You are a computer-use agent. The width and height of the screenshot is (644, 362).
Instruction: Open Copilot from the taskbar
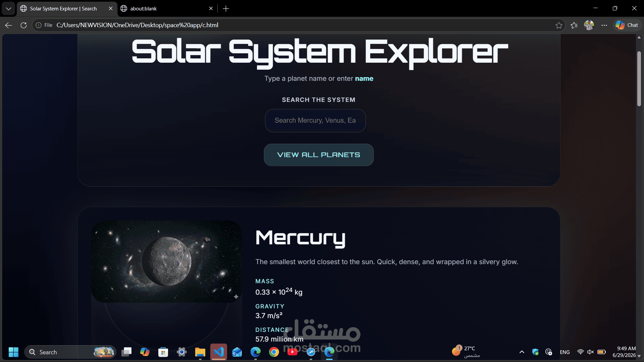(145, 352)
